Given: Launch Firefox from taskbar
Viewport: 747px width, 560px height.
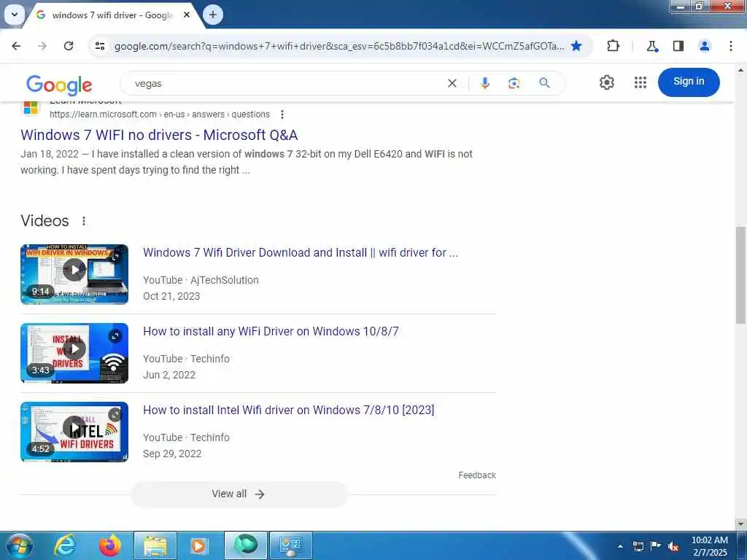Looking at the screenshot, I should [x=110, y=545].
